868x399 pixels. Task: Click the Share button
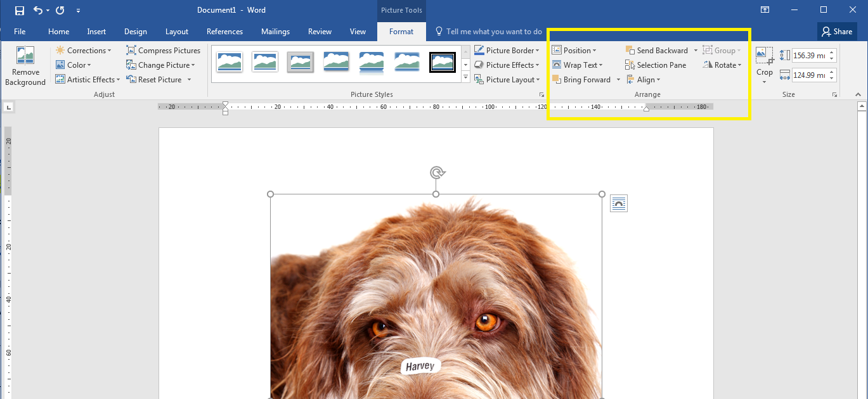[836, 31]
